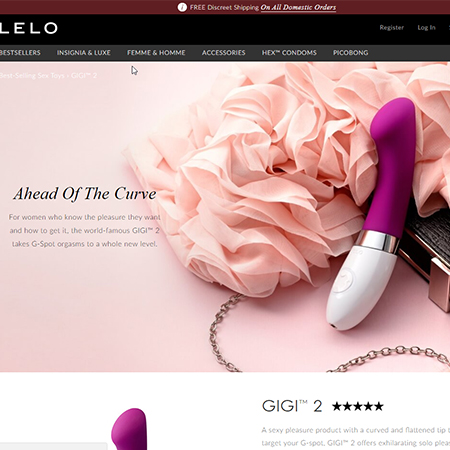The height and width of the screenshot is (450, 450).
Task: Open the Bestsellers menu
Action: pyautogui.click(x=20, y=53)
